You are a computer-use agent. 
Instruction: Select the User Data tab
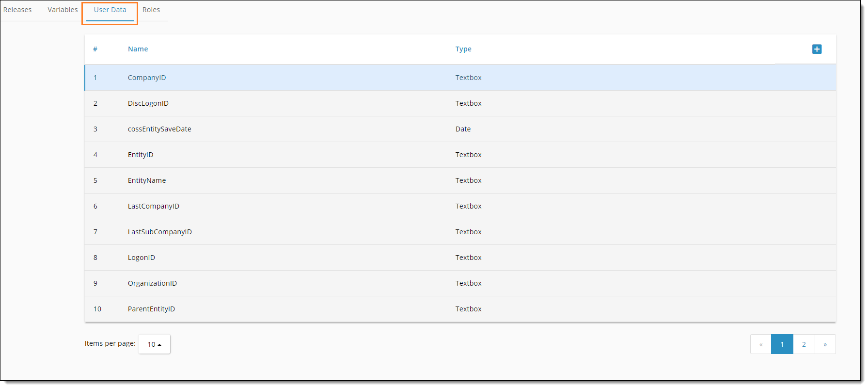coord(110,10)
